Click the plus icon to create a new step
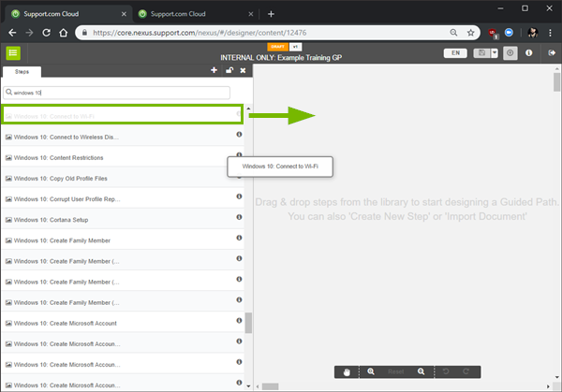Screen dimensions: 562x392 [214, 70]
